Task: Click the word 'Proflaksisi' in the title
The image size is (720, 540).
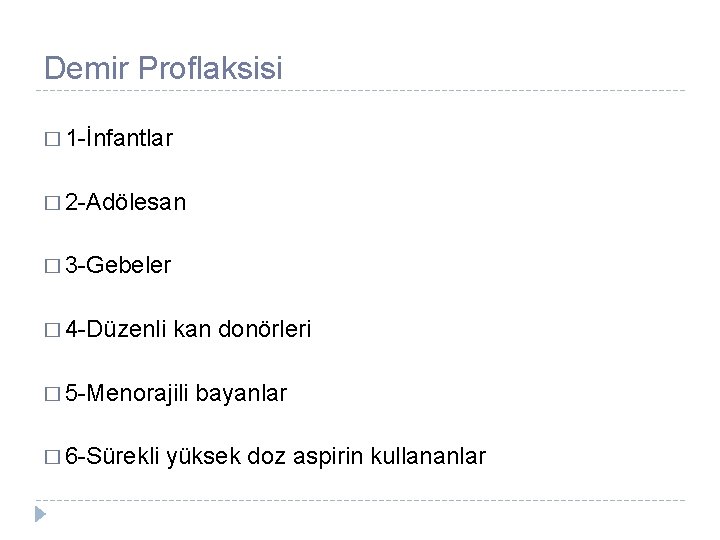Action: pos(210,68)
